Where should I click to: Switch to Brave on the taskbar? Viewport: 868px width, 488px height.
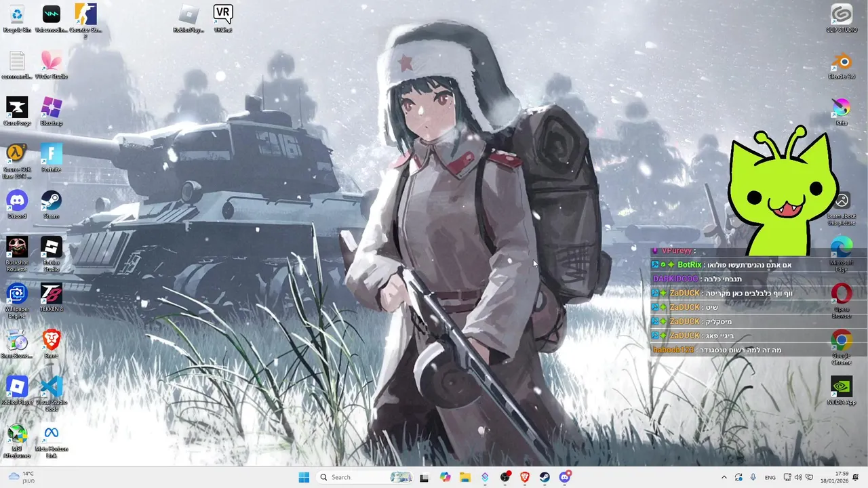(x=525, y=477)
